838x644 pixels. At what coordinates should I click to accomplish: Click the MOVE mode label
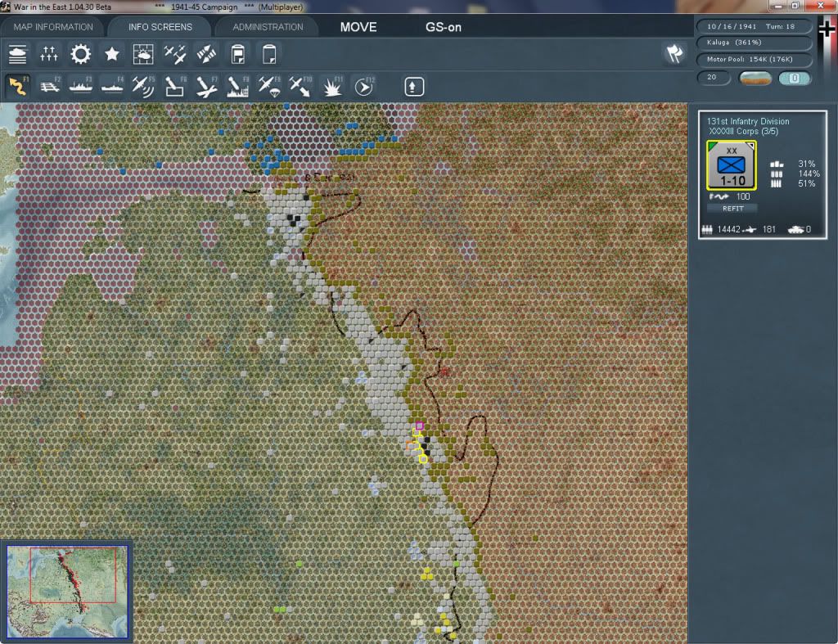[358, 27]
